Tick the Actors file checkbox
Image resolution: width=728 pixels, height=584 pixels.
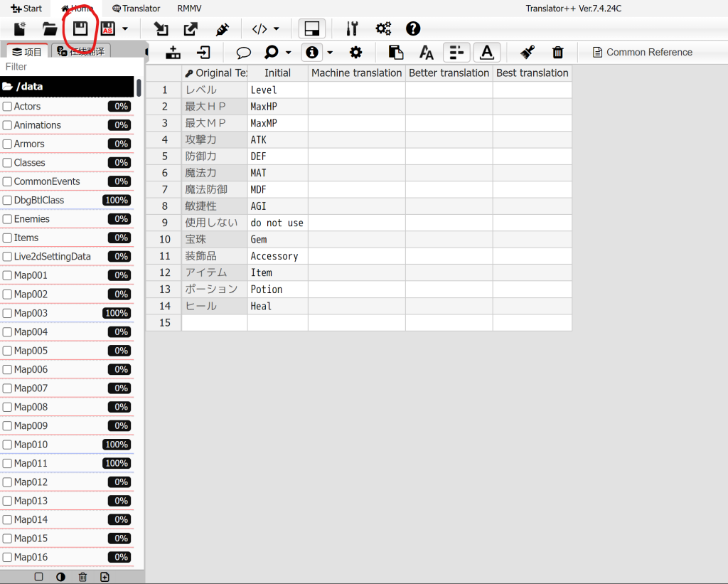click(x=7, y=107)
